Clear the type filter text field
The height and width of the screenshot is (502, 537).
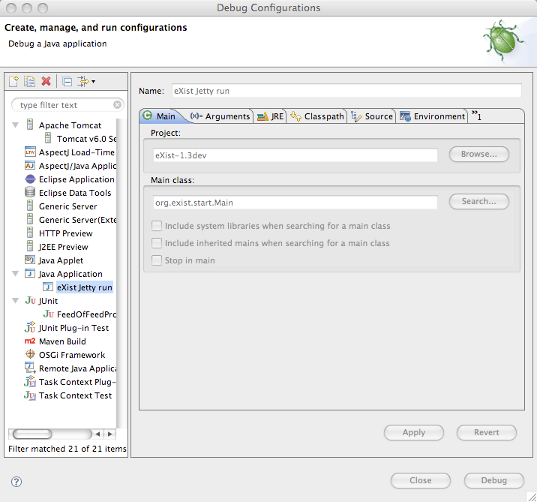pos(117,105)
